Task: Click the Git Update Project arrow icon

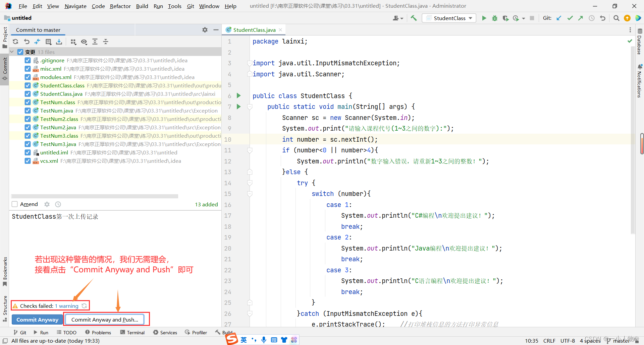Action: 559,18
